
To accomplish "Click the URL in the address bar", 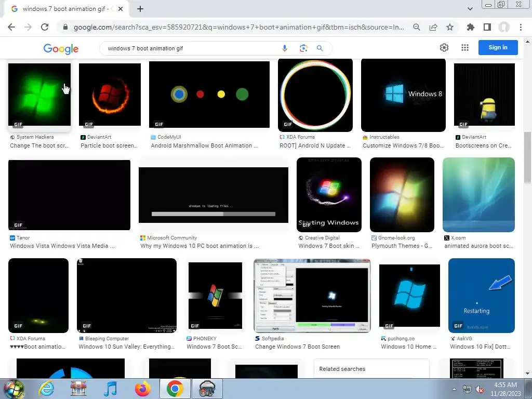I will [239, 27].
